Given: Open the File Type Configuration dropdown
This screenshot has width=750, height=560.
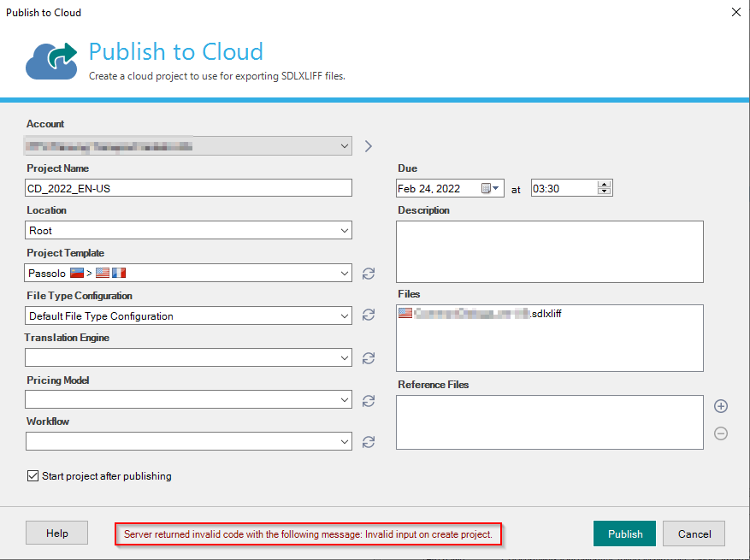Looking at the screenshot, I should point(345,315).
